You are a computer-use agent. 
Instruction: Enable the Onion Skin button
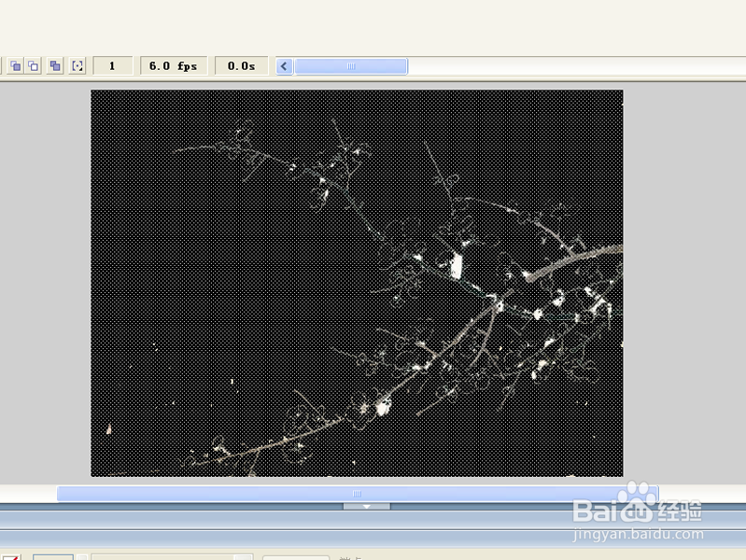click(x=16, y=65)
